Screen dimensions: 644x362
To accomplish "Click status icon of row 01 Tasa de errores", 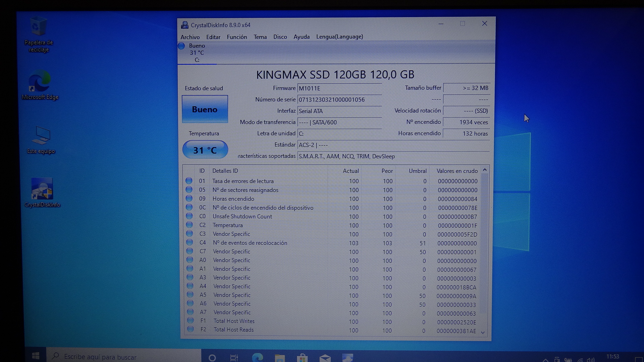I will [x=189, y=181].
